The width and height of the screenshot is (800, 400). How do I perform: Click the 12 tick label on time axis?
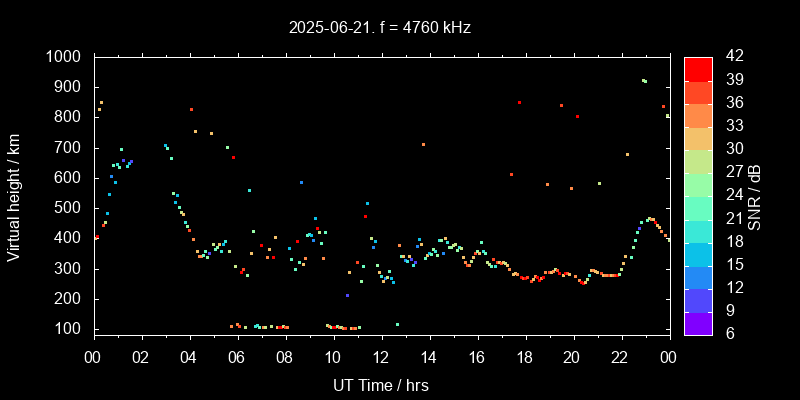coord(381,356)
